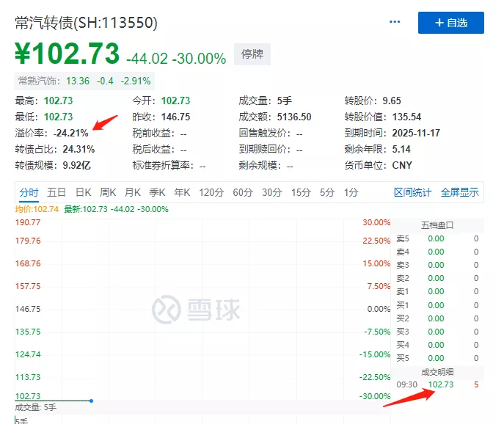Open the three-dot more options menu
Image resolution: width=504 pixels, height=427 pixels.
tap(395, 22)
